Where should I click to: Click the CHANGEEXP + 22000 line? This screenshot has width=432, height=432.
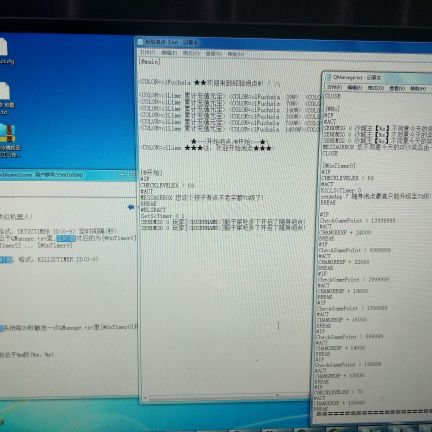(344, 262)
